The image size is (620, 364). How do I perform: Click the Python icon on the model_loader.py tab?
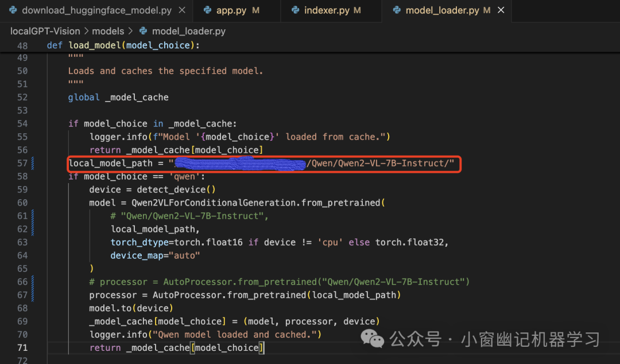pyautogui.click(x=397, y=10)
